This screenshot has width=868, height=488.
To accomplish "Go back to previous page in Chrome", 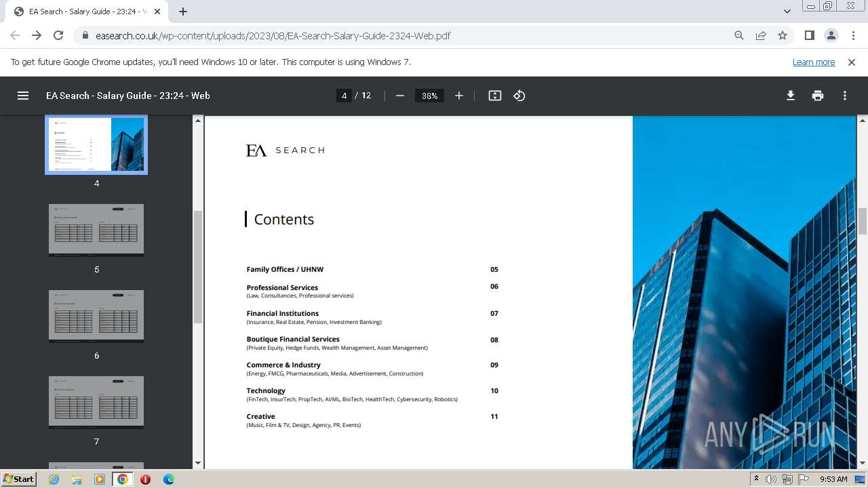I will tap(15, 35).
